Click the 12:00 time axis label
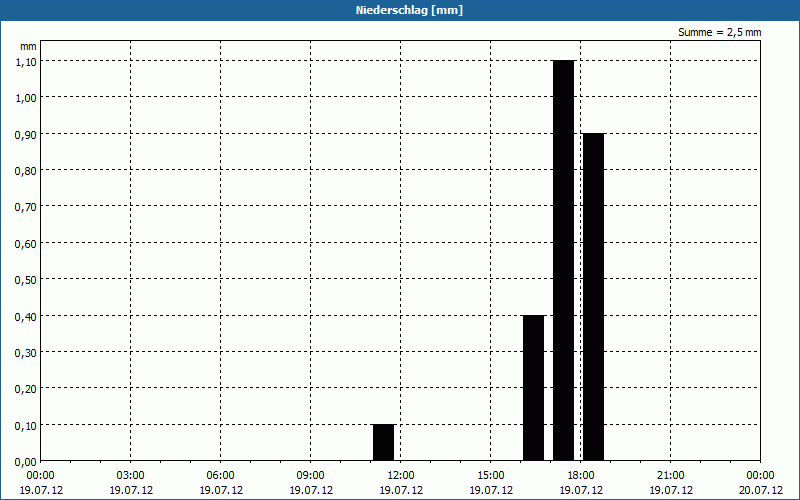This screenshot has width=800, height=500. coord(401,476)
